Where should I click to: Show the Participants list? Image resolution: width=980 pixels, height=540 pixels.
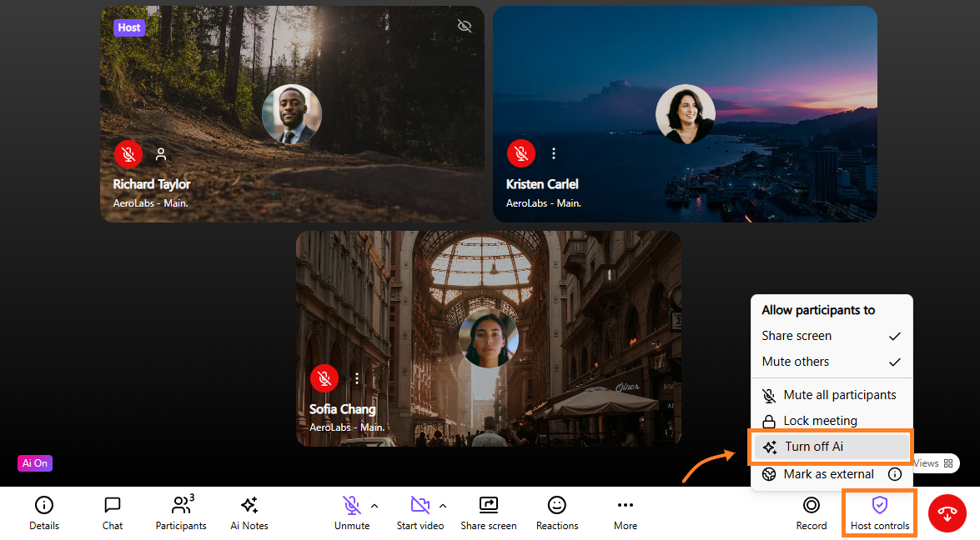[x=181, y=512]
